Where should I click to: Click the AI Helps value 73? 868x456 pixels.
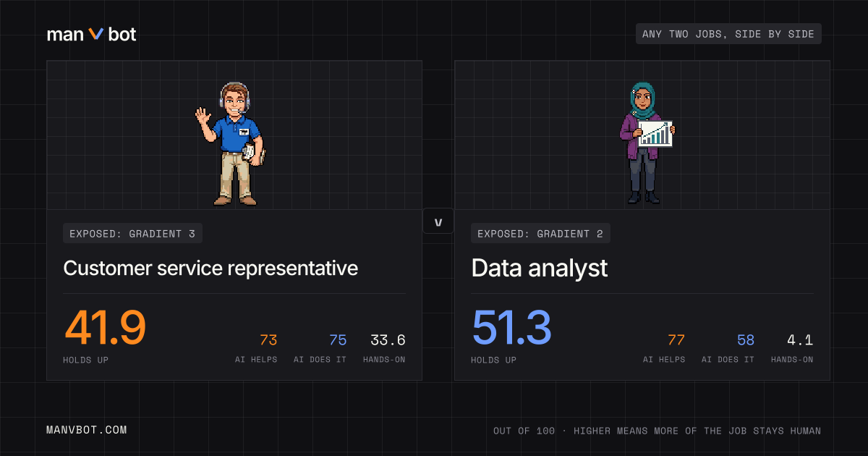point(268,340)
